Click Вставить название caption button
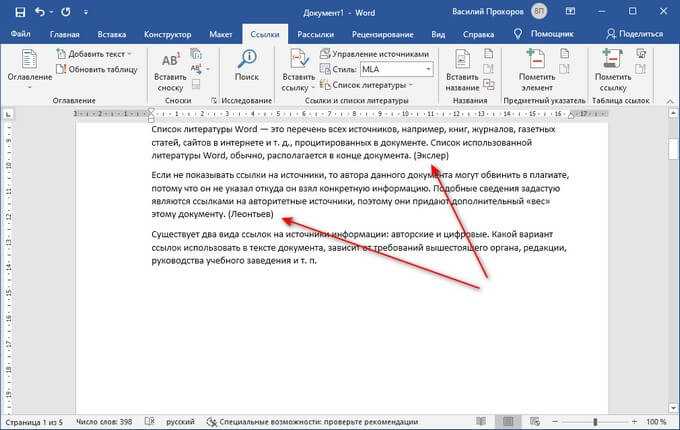Viewport: 680px width, 430px height. pos(462,71)
